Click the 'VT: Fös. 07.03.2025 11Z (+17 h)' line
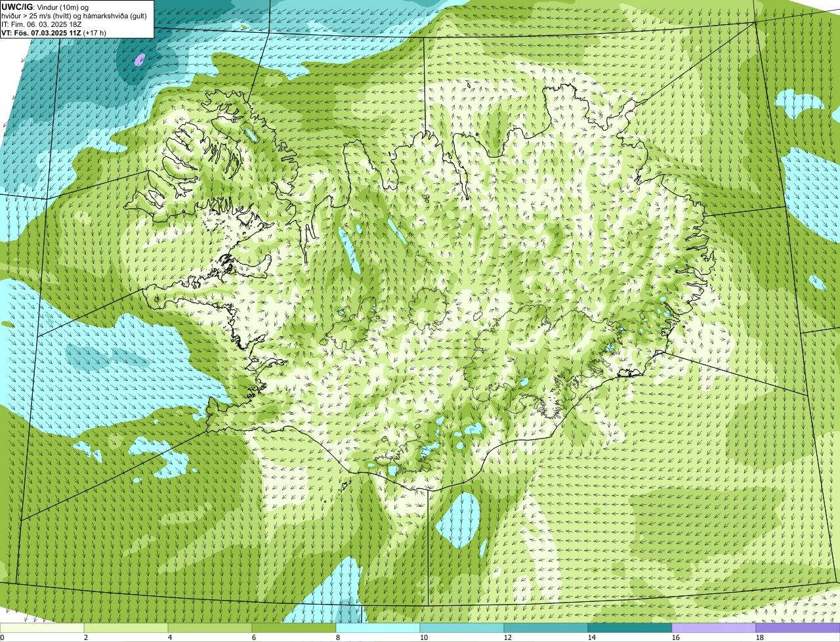The image size is (840, 642). 54,32
